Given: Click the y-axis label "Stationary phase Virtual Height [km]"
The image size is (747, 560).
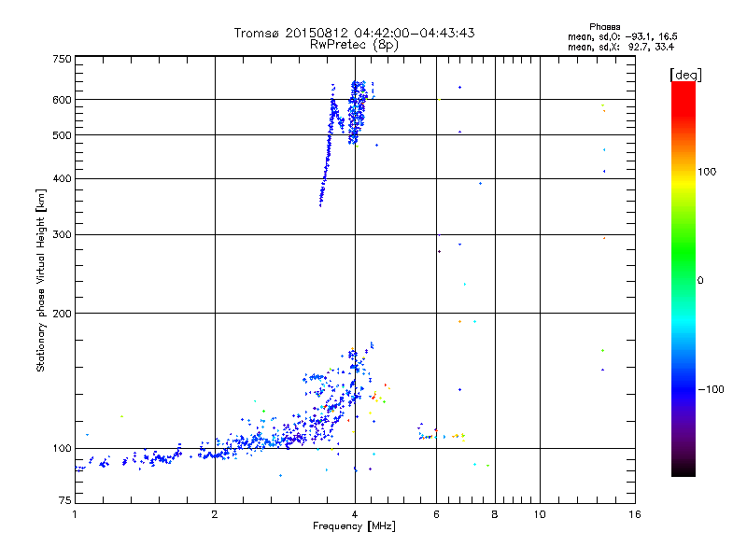Looking at the screenshot, I should (x=40, y=280).
